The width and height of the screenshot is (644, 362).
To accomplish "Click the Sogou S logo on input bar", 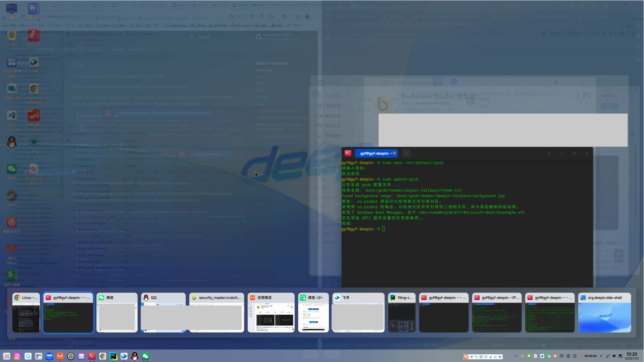I will (x=466, y=357).
